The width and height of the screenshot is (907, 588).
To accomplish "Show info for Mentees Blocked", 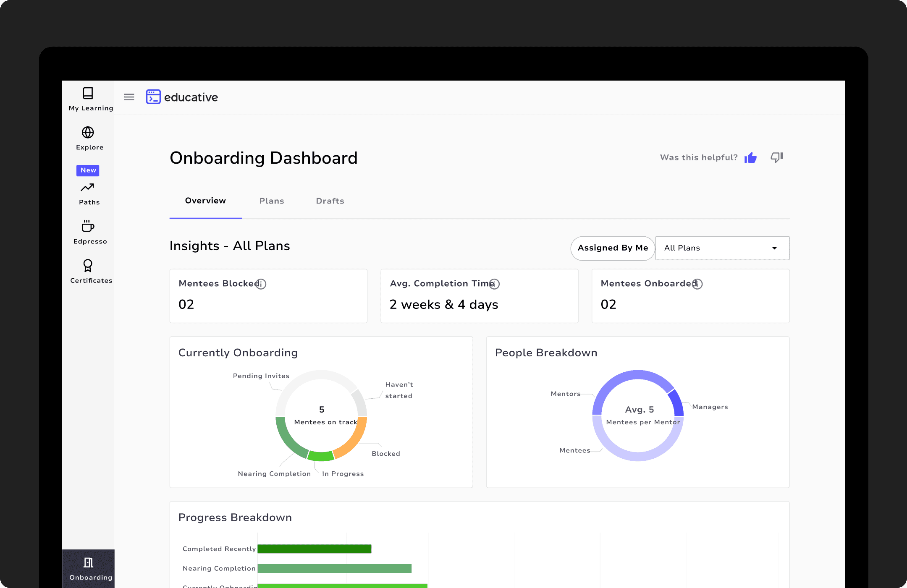I will 261,284.
